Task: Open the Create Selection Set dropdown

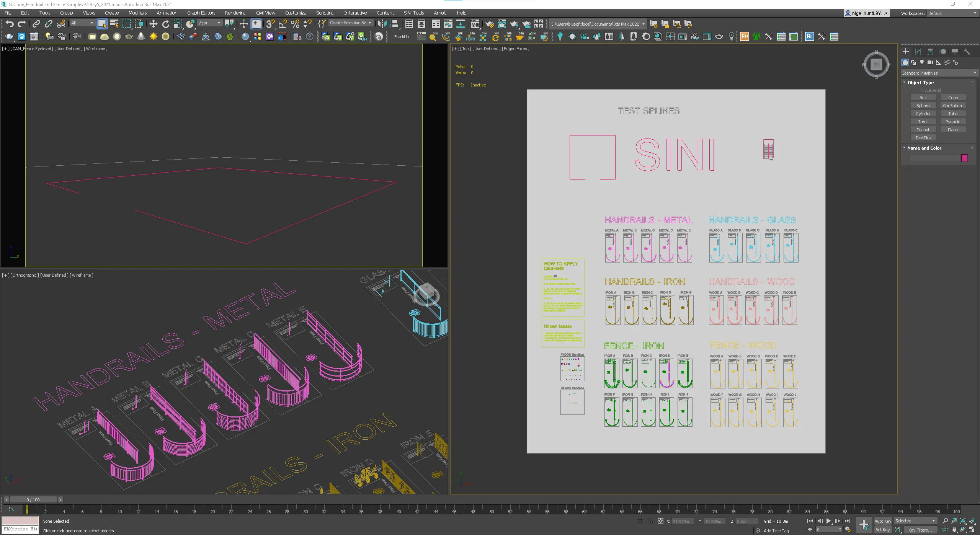Action: coord(350,23)
